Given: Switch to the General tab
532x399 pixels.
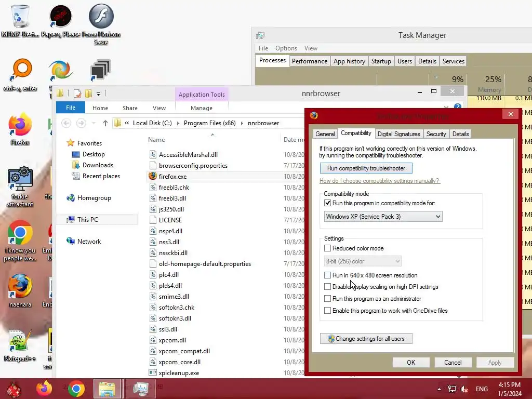Looking at the screenshot, I should pos(325,134).
